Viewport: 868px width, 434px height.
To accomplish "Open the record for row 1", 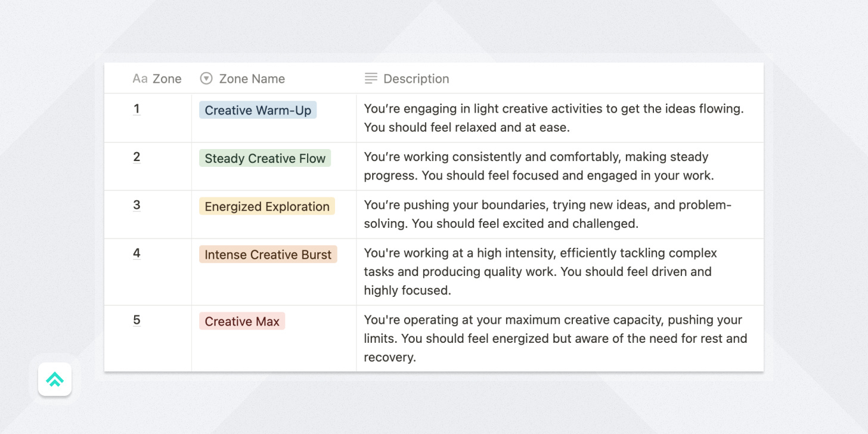I will click(137, 110).
